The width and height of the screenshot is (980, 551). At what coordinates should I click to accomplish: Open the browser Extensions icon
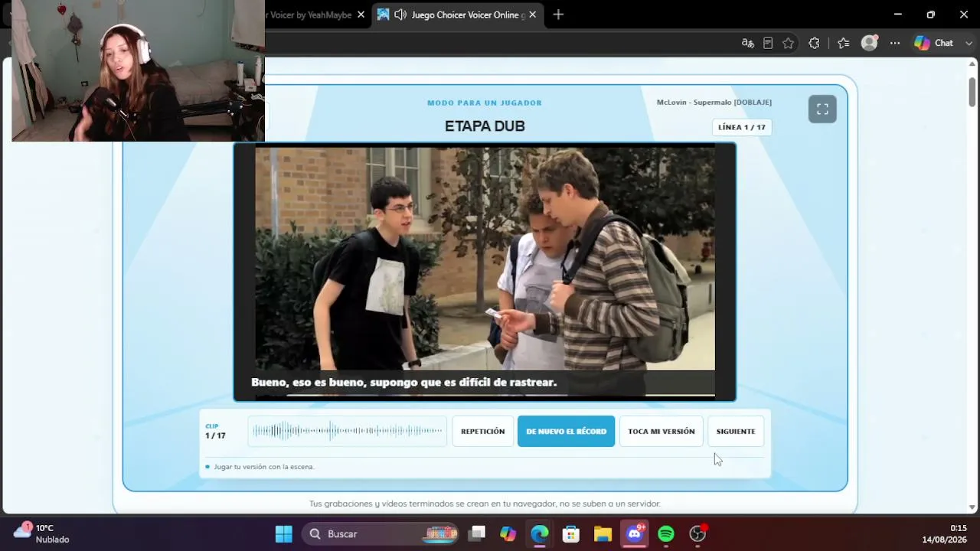click(814, 43)
